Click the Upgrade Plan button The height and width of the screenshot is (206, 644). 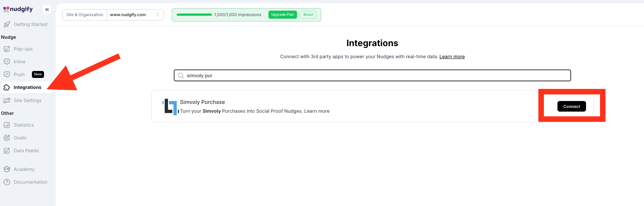pyautogui.click(x=282, y=15)
